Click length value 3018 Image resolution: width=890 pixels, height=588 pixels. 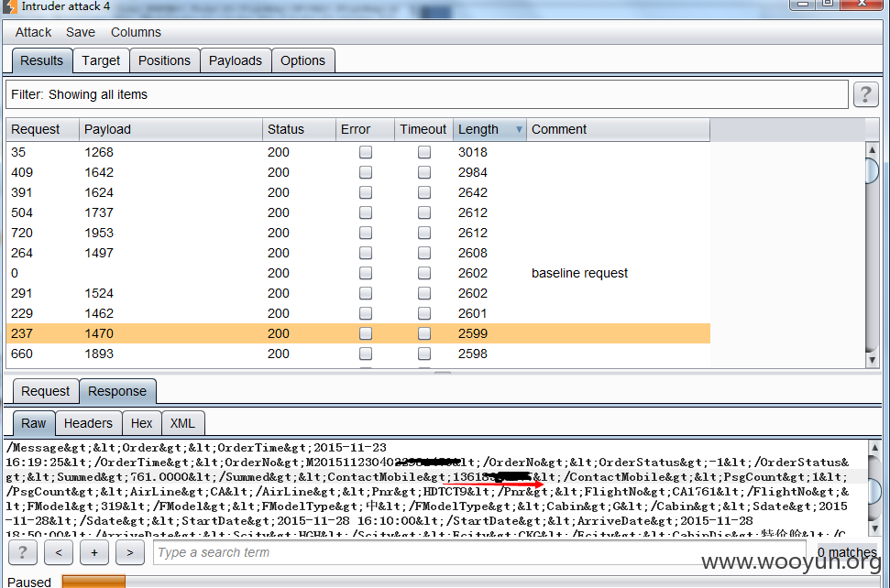(x=473, y=152)
